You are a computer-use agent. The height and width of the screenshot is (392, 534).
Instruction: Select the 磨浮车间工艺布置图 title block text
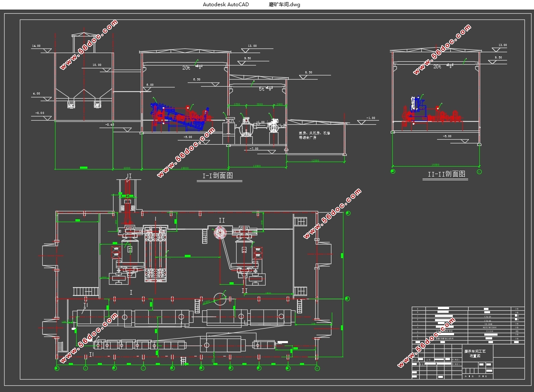[474, 353]
